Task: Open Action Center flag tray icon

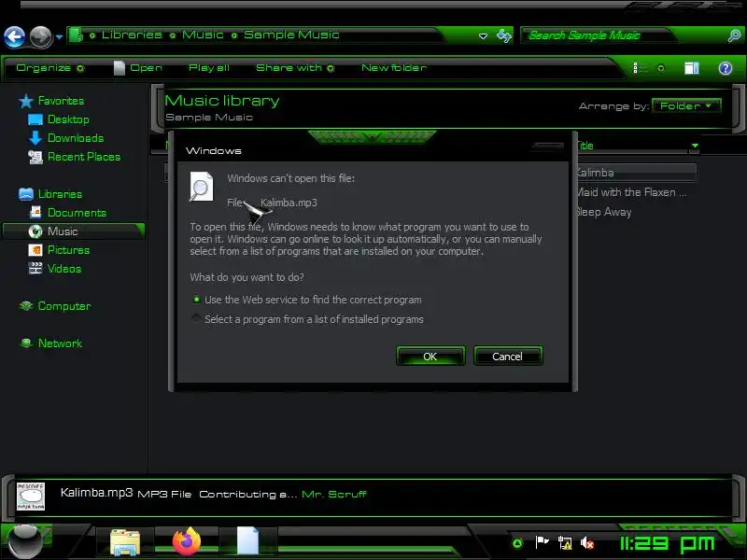Action: tap(542, 542)
